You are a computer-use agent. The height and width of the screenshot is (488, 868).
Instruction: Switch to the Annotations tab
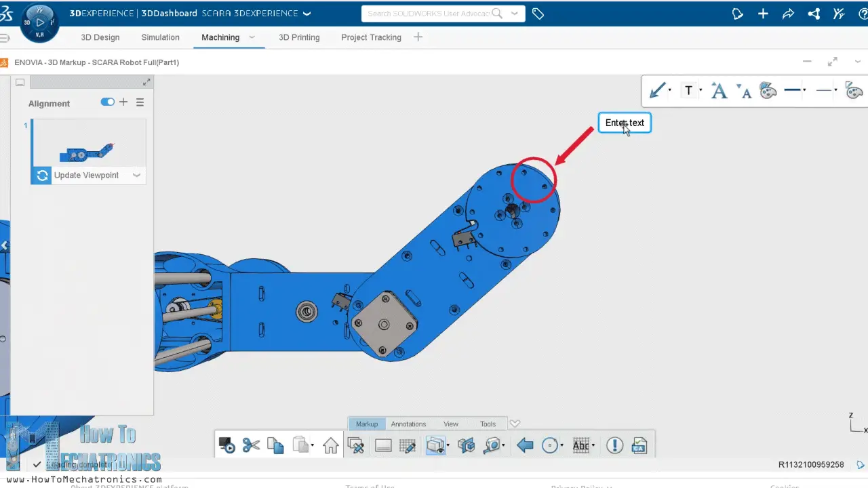pos(408,424)
